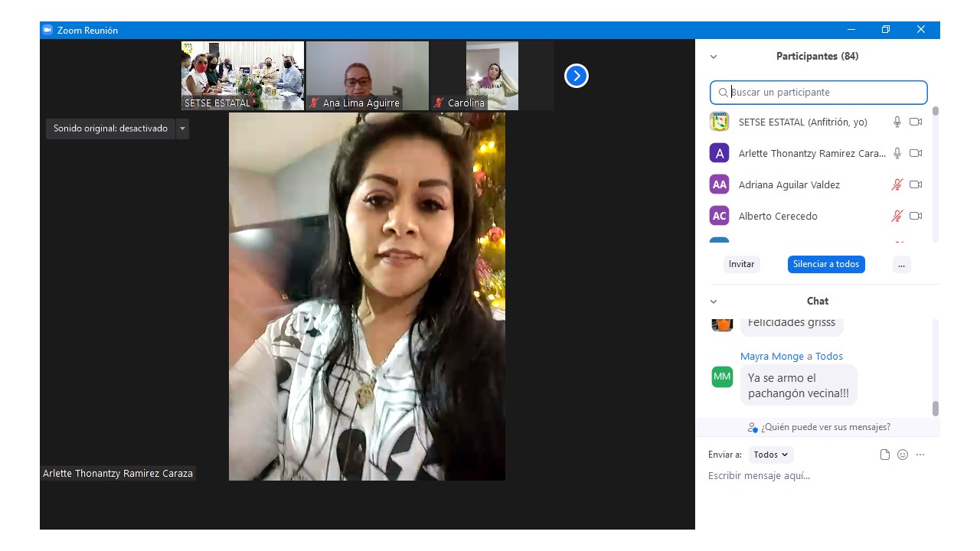This screenshot has width=980, height=551.
Task: Open participants more options ellipsis button
Action: coord(901,264)
